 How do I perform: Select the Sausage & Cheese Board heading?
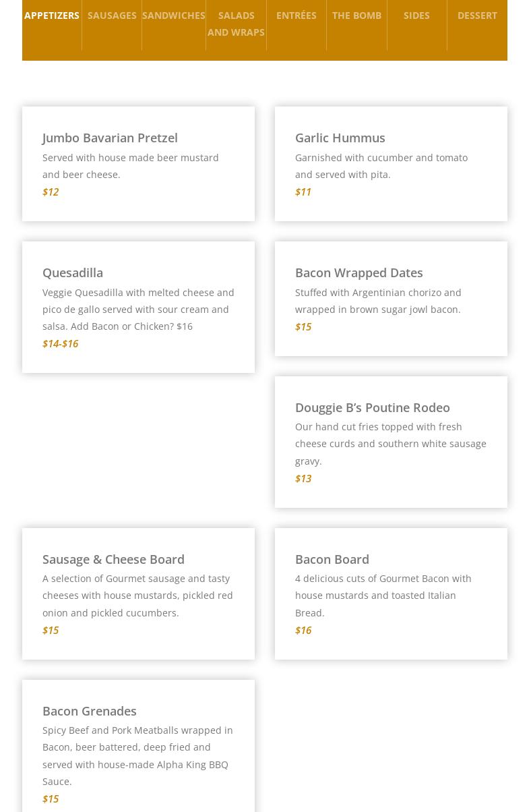pos(113,559)
